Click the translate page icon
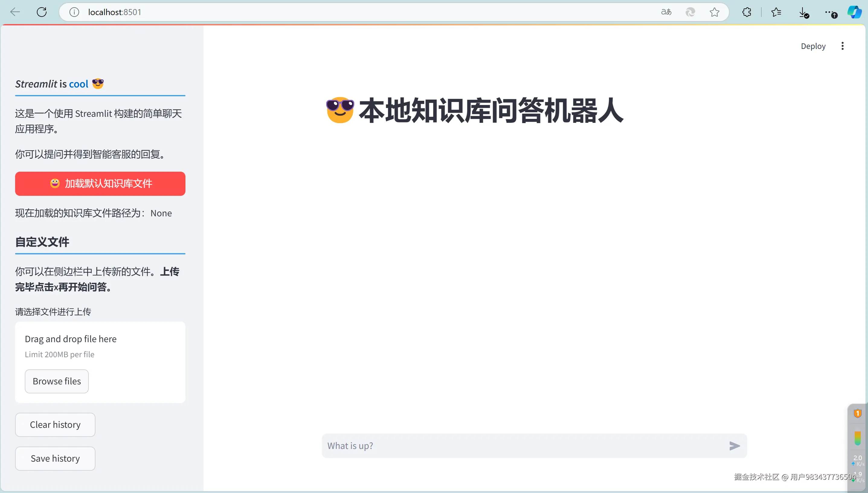 pyautogui.click(x=666, y=12)
